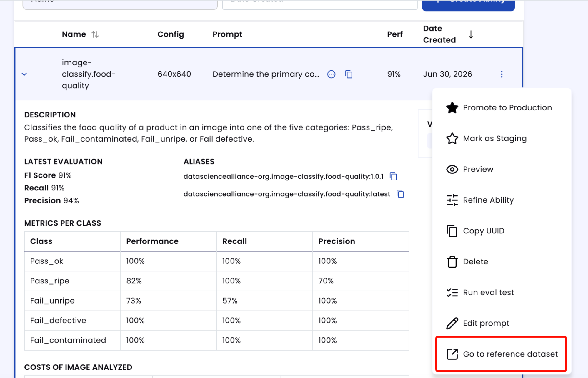Copy the 1.0.1 alias icon
Screen dimensions: 588x378
click(393, 176)
